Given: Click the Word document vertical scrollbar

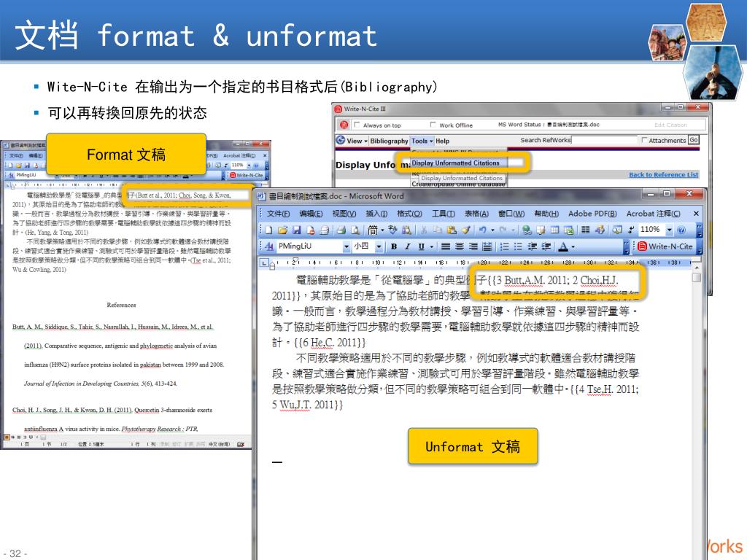Looking at the screenshot, I should click(x=696, y=410).
